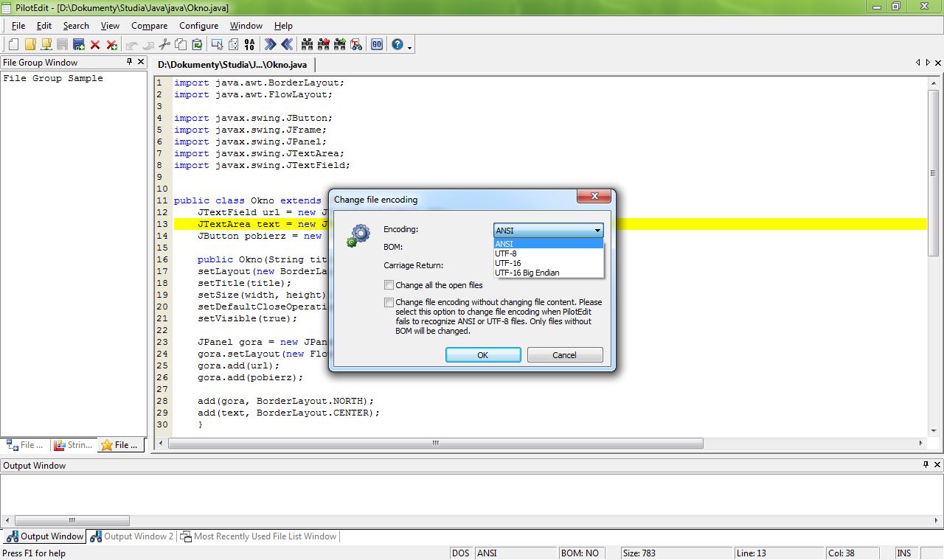Switch to Output Window tab
The width and height of the screenshot is (944, 560).
tap(44, 536)
